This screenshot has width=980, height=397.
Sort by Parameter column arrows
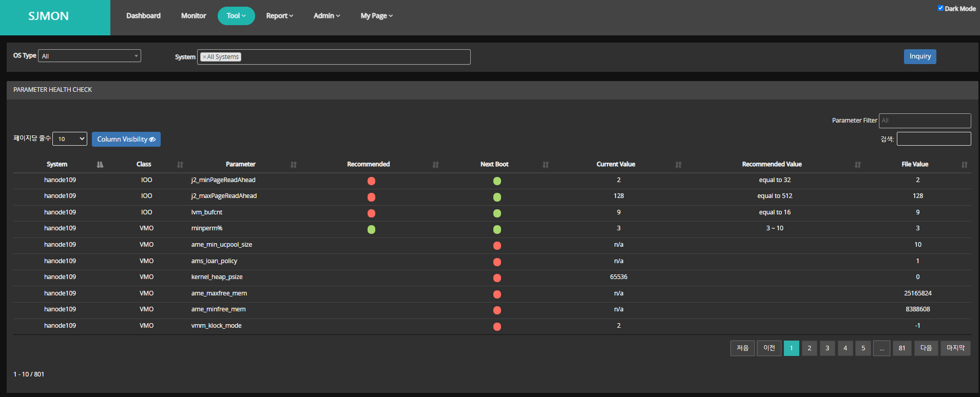pyautogui.click(x=294, y=165)
